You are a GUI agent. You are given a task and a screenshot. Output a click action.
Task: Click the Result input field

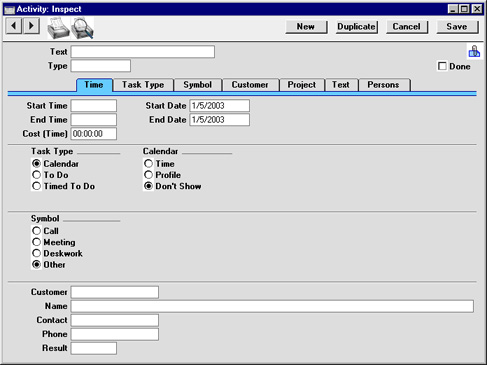coord(94,348)
